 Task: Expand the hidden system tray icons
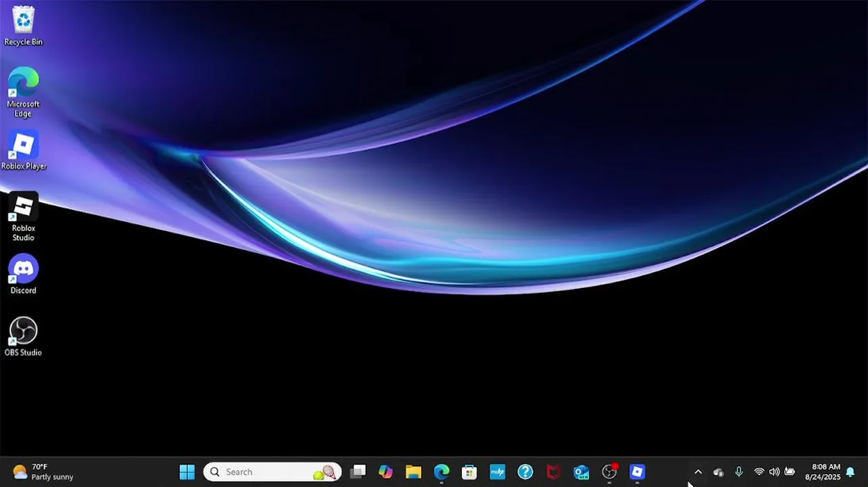coord(698,472)
